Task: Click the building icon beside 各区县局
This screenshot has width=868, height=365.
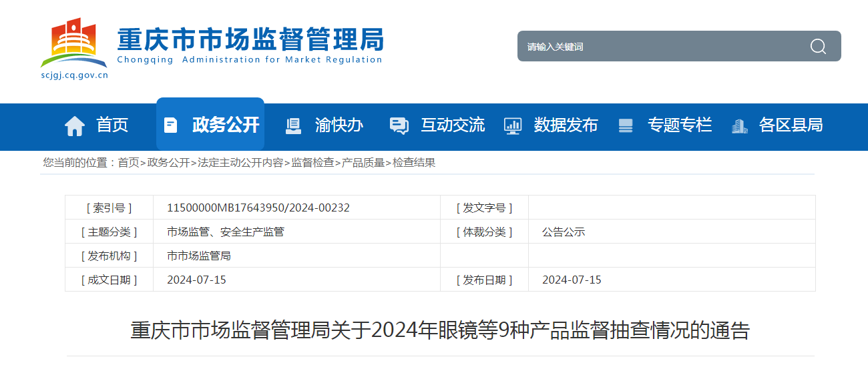Action: [739, 125]
